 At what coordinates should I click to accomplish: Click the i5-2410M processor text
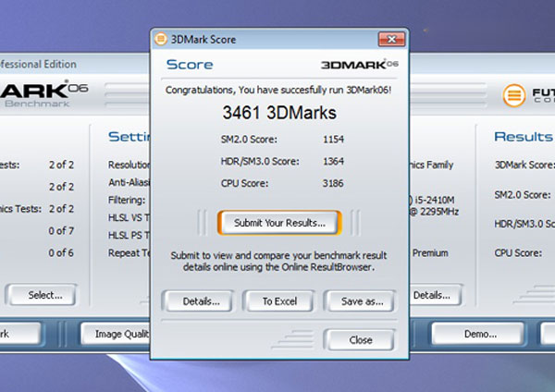434,201
